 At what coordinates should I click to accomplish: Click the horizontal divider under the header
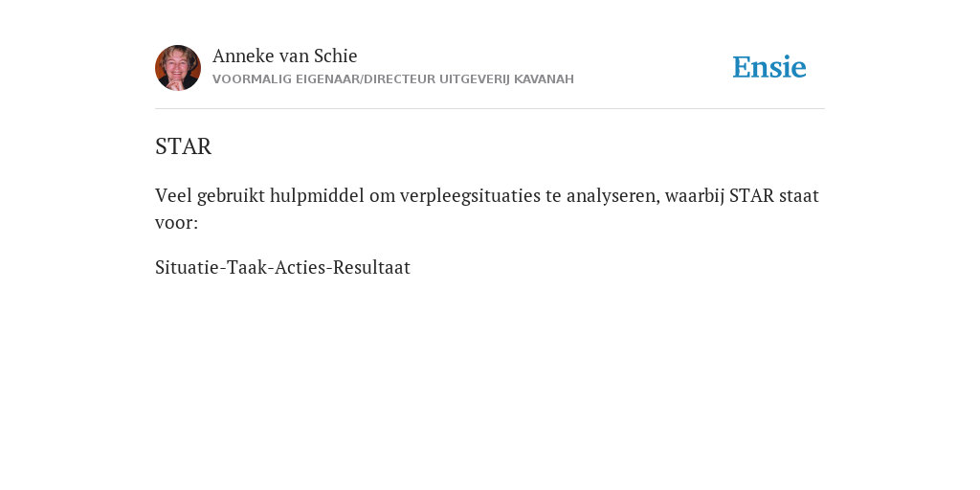pos(490,109)
